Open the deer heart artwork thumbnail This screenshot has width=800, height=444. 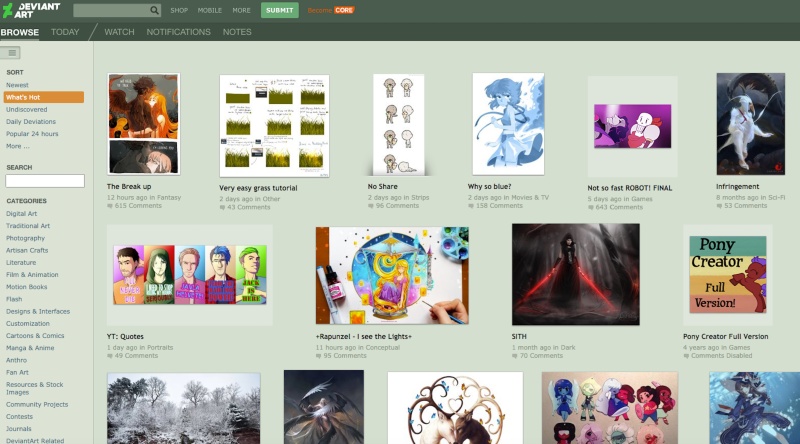click(x=455, y=408)
